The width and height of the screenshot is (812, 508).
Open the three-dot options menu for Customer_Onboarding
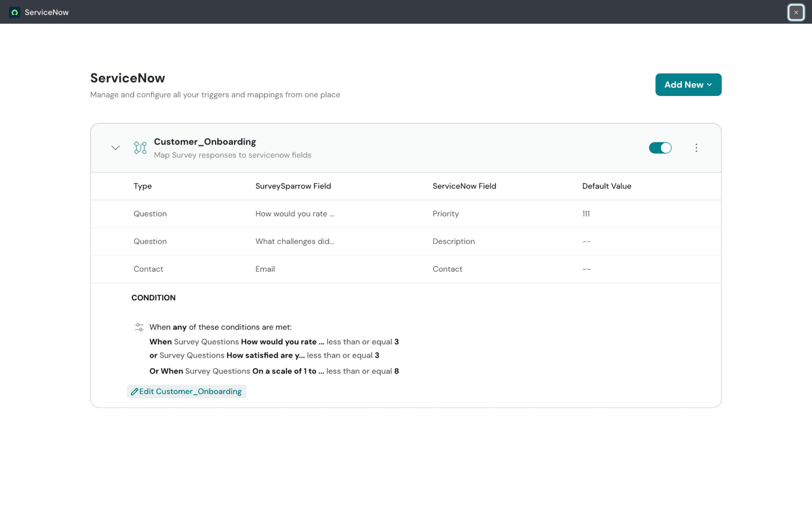[x=696, y=148]
